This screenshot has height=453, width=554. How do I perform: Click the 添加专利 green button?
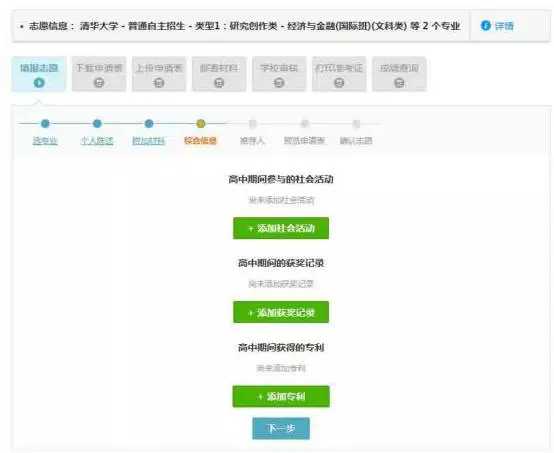tap(281, 396)
